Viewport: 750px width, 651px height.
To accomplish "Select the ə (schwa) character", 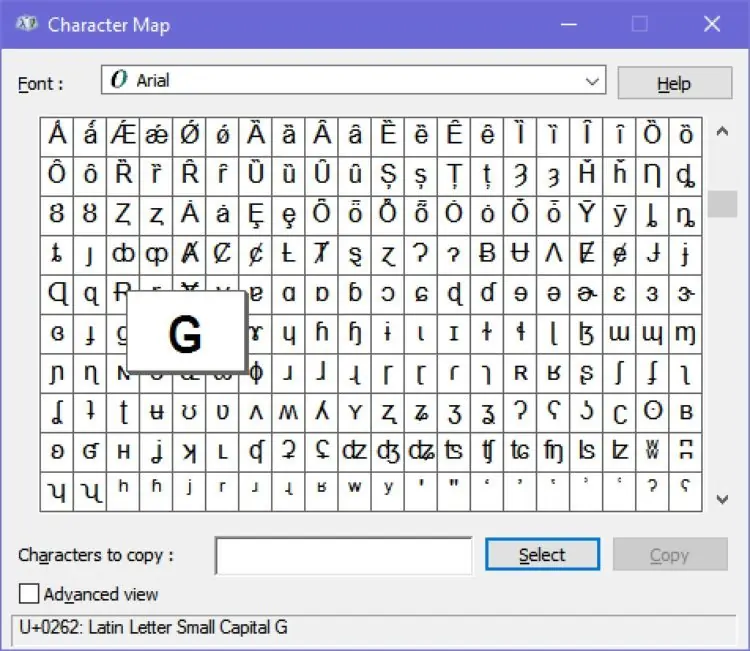I will (x=553, y=295).
